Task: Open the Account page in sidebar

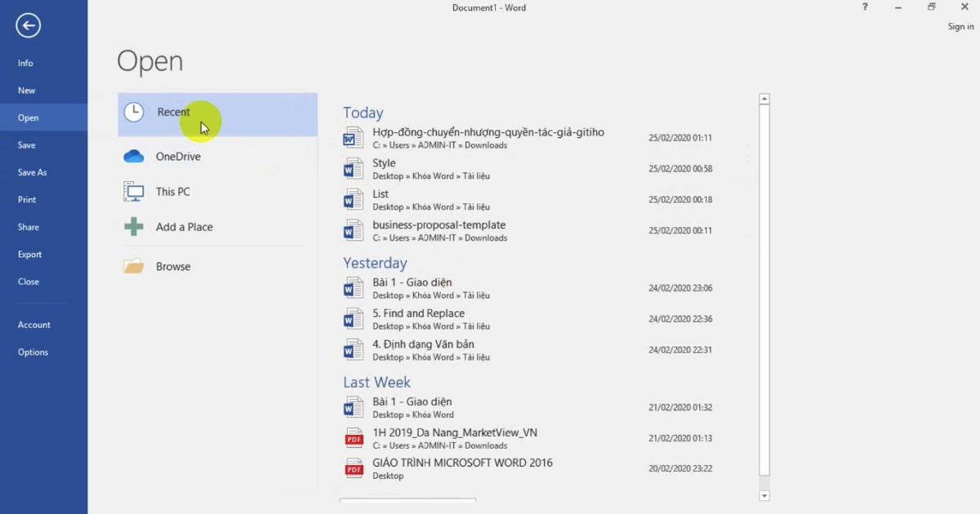Action: coord(34,325)
